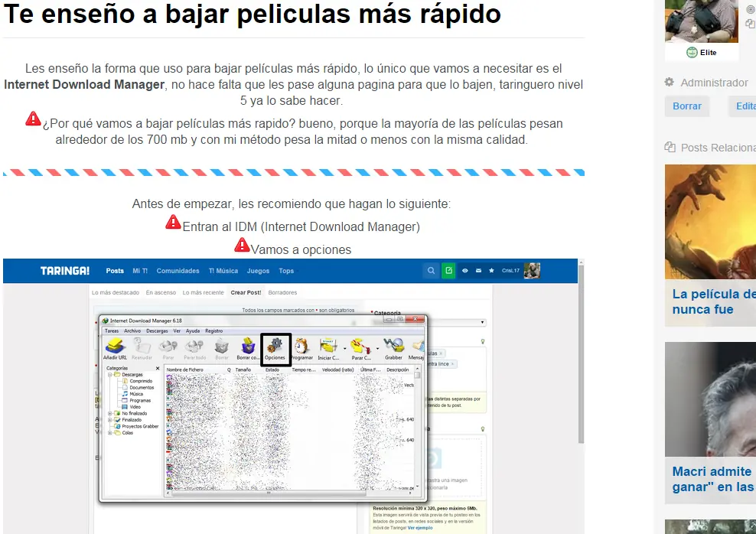Click the green Crear Post pencil icon
The width and height of the screenshot is (756, 534).
(449, 269)
